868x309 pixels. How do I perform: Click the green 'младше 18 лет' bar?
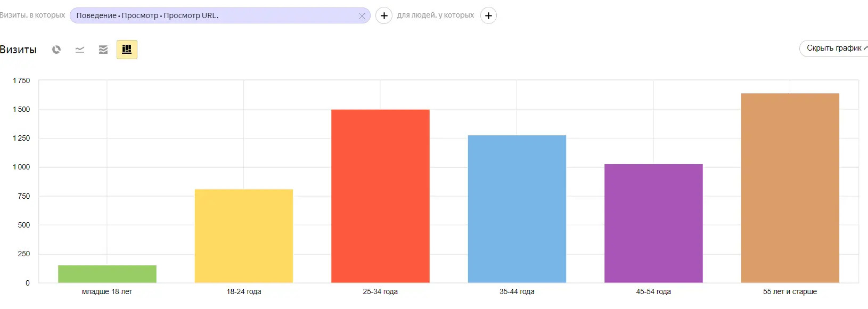point(107,274)
